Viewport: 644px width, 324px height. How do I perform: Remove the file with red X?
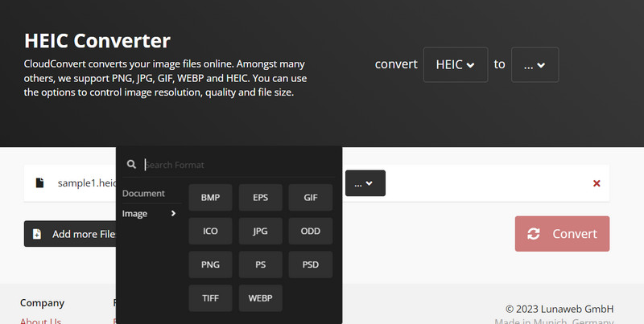click(x=597, y=183)
